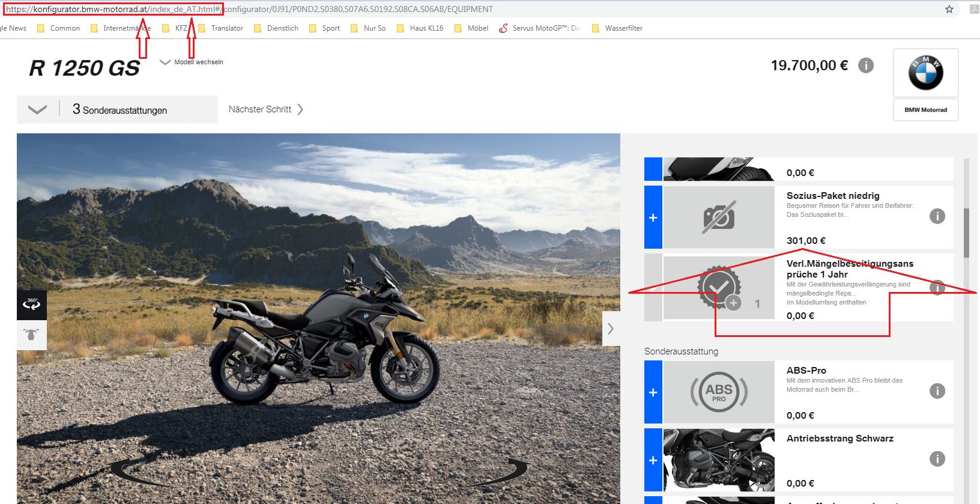Add ABS-Pro with its plus button
This screenshot has height=504, width=980.
(653, 392)
